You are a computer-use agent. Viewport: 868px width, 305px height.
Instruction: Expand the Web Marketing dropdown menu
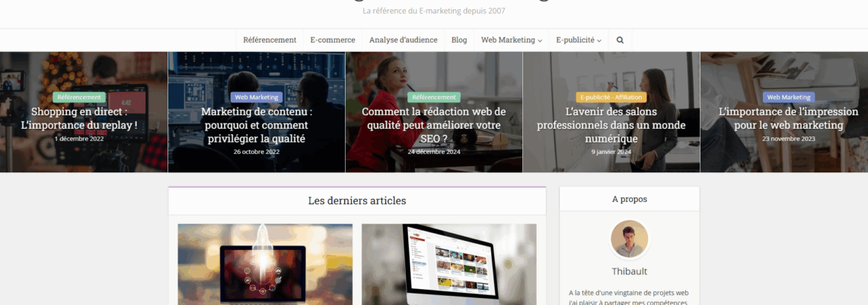point(511,40)
